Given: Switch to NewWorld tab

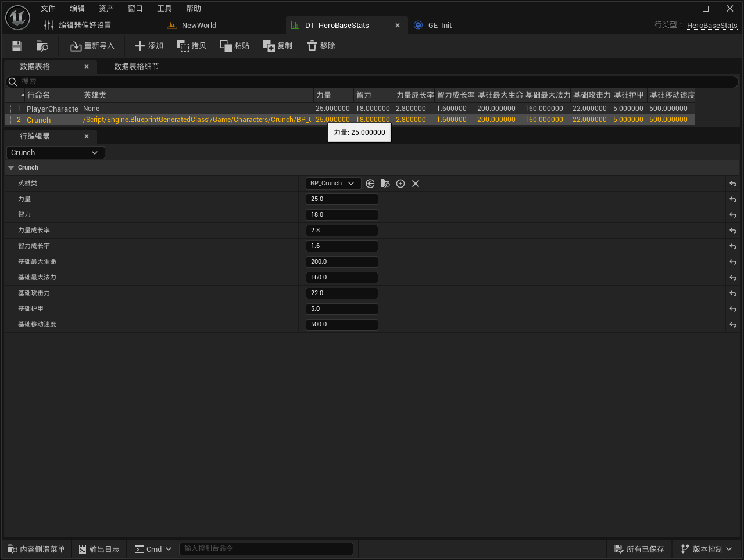Looking at the screenshot, I should 199,26.
